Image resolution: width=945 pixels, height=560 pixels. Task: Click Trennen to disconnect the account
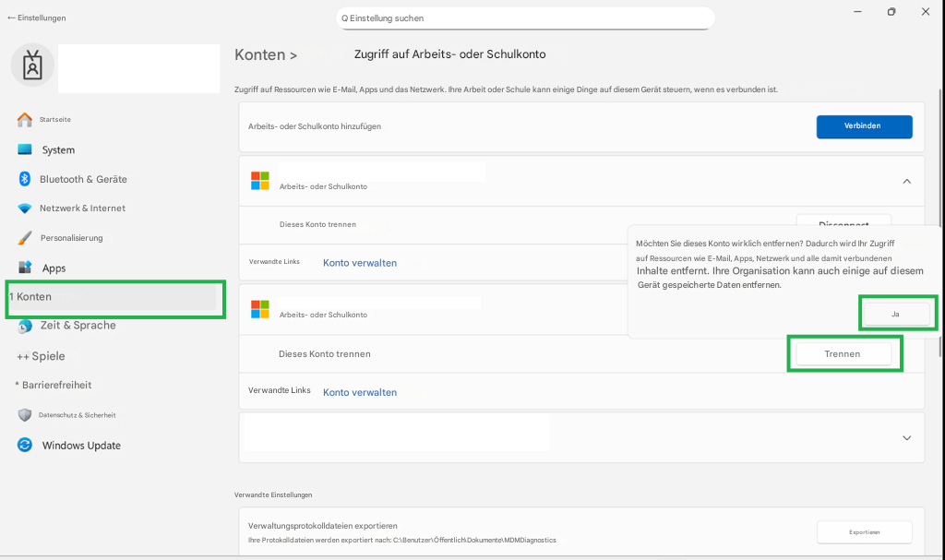pos(843,352)
